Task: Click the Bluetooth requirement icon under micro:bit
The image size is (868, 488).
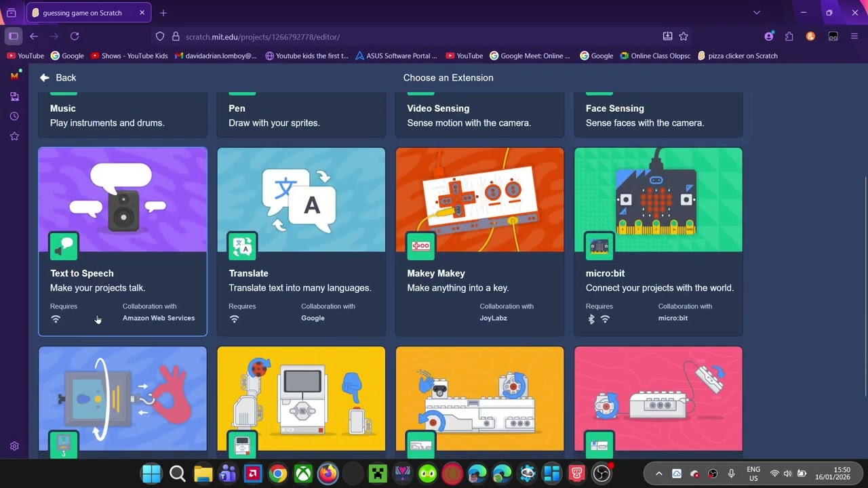Action: [591, 319]
